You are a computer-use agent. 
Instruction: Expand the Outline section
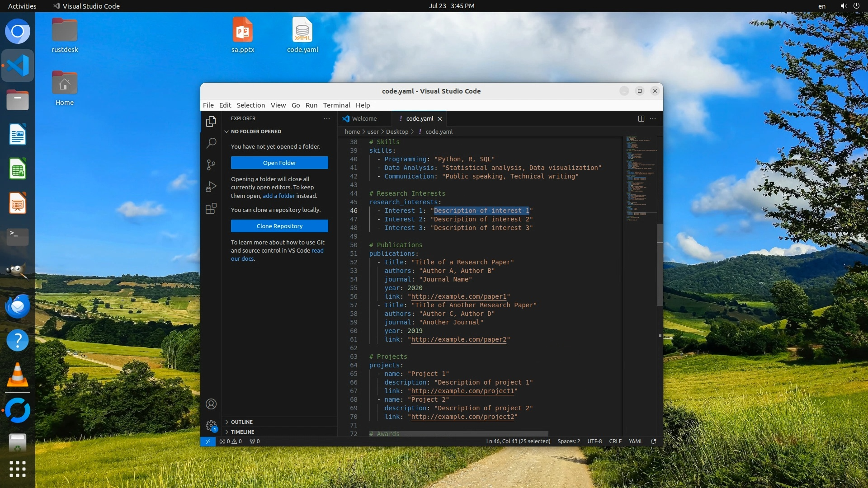coord(242,422)
